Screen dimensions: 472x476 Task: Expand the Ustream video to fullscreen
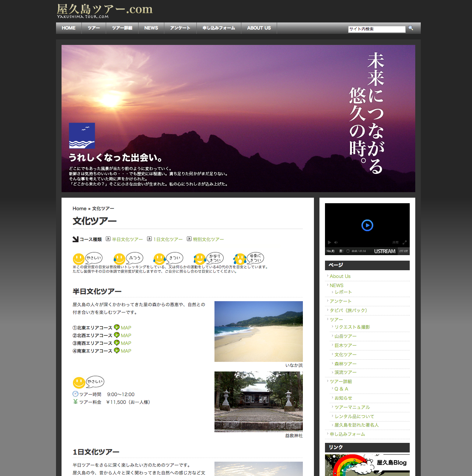(x=405, y=243)
